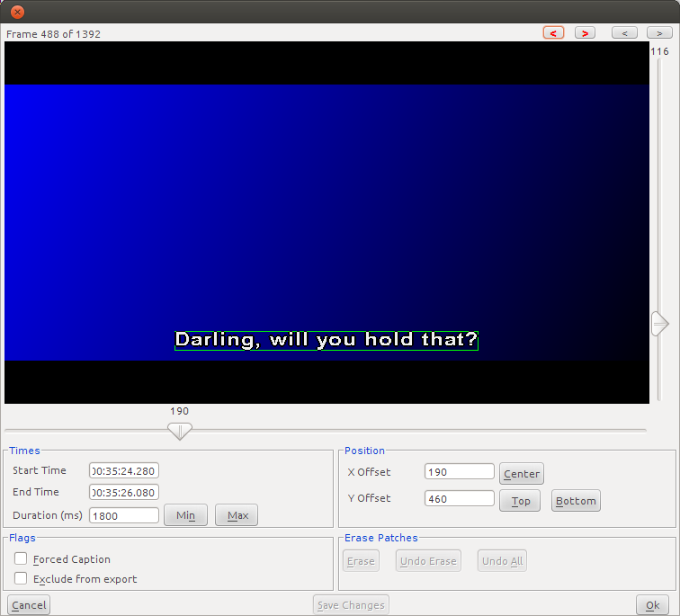
Task: Center the caption with Center button
Action: coord(522,474)
